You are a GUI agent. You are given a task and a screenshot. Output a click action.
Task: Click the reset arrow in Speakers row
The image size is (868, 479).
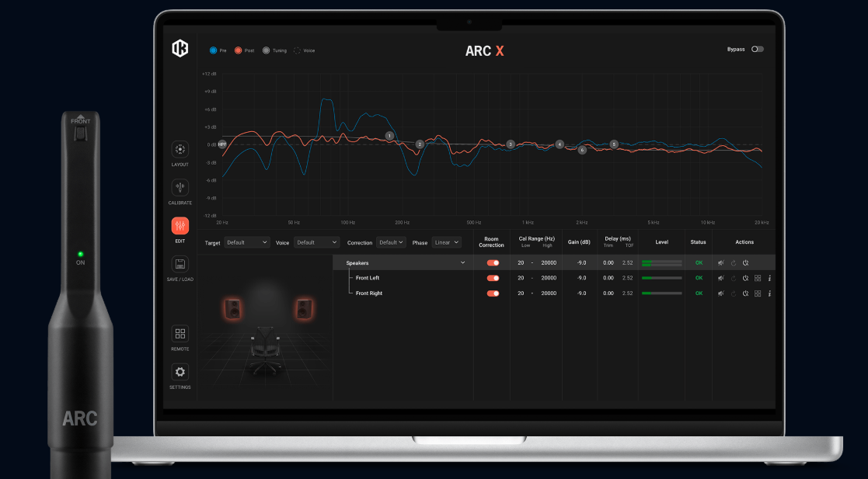[x=734, y=263]
